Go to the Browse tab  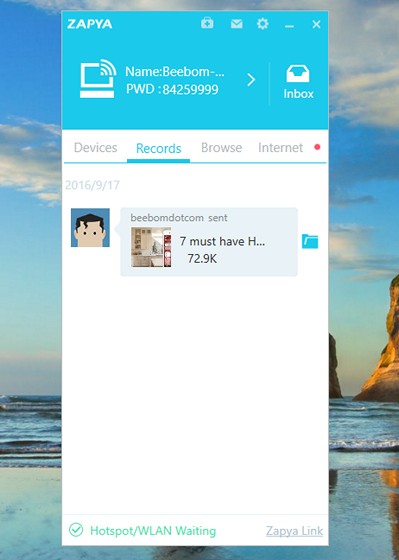click(x=221, y=148)
